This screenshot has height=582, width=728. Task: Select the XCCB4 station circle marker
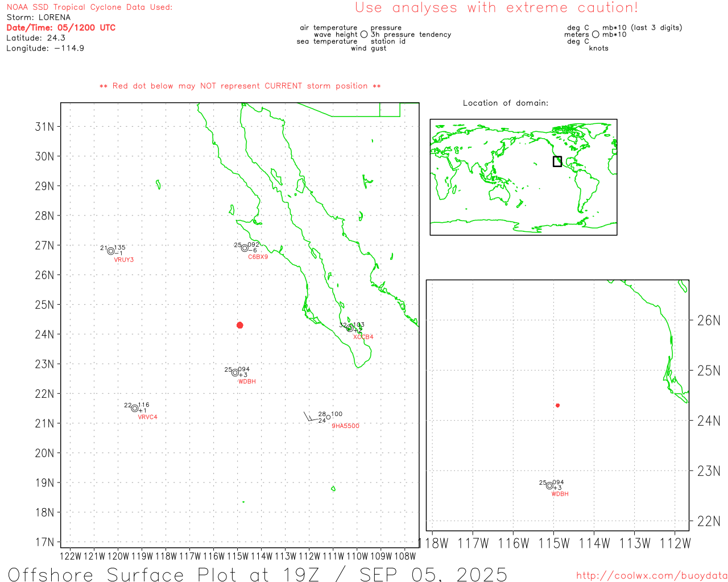point(350,328)
